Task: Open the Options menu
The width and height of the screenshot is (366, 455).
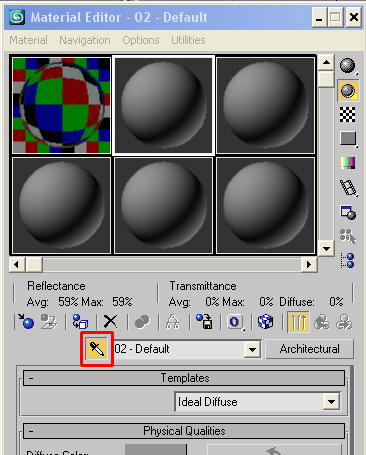Action: click(x=141, y=40)
